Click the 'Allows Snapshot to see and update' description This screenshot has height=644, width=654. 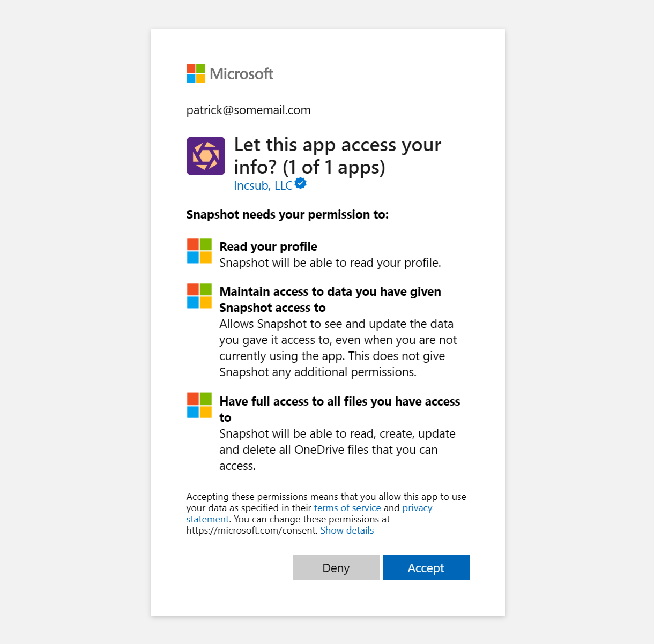point(338,348)
